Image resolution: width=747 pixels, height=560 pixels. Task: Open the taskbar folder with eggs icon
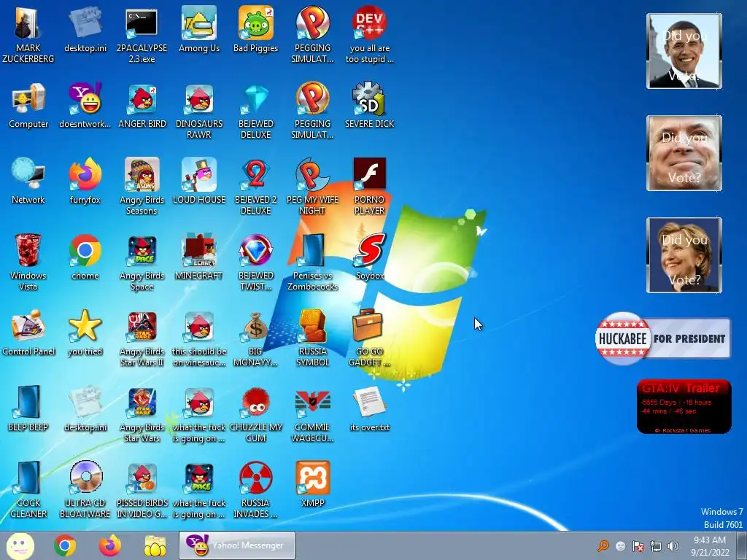[155, 545]
